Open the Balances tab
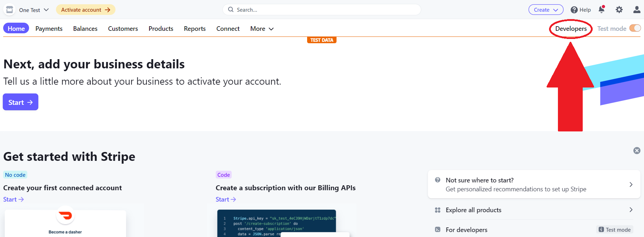This screenshot has width=644, height=237. tap(85, 29)
